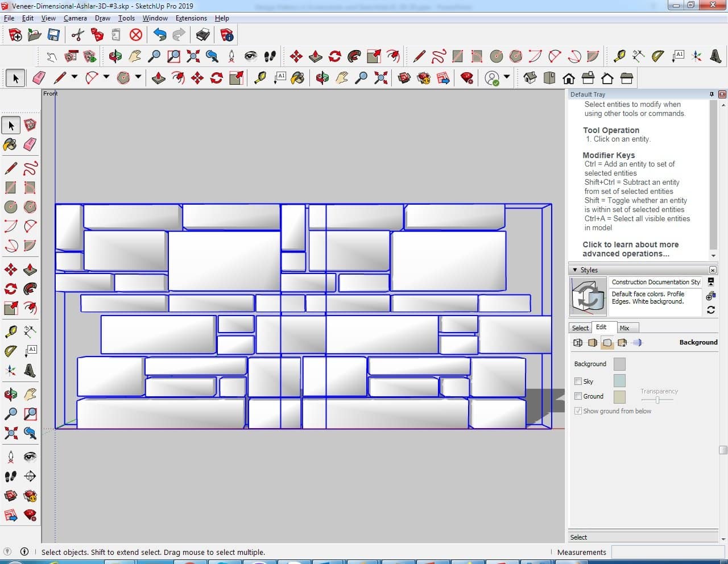The width and height of the screenshot is (728, 564).
Task: Collapse the Styles panel
Action: [575, 270]
